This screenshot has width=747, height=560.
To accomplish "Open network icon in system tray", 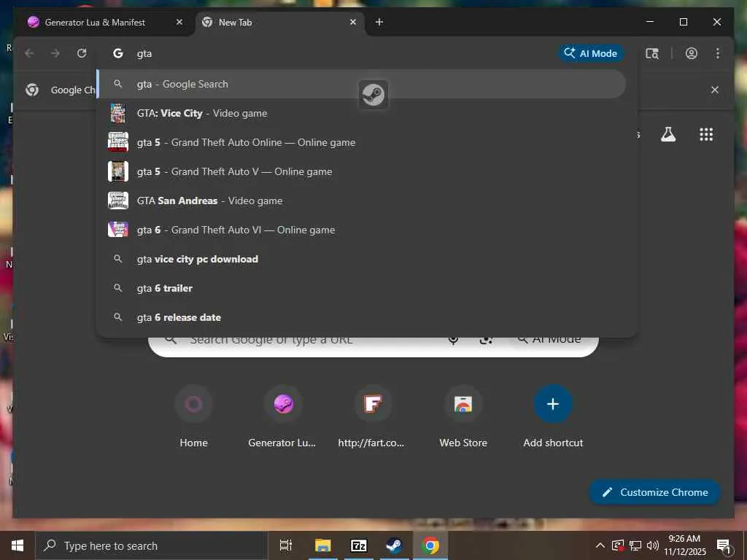I will tap(635, 545).
